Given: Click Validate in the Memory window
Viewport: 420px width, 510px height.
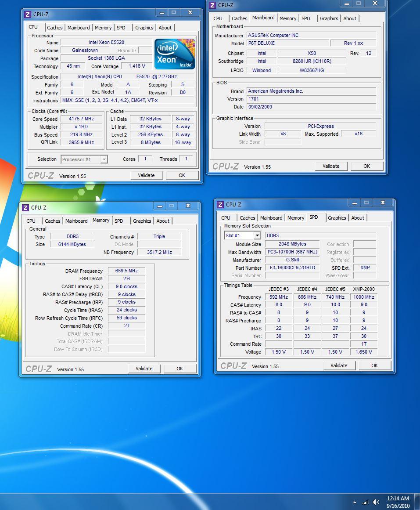Looking at the screenshot, I should coord(144,369).
